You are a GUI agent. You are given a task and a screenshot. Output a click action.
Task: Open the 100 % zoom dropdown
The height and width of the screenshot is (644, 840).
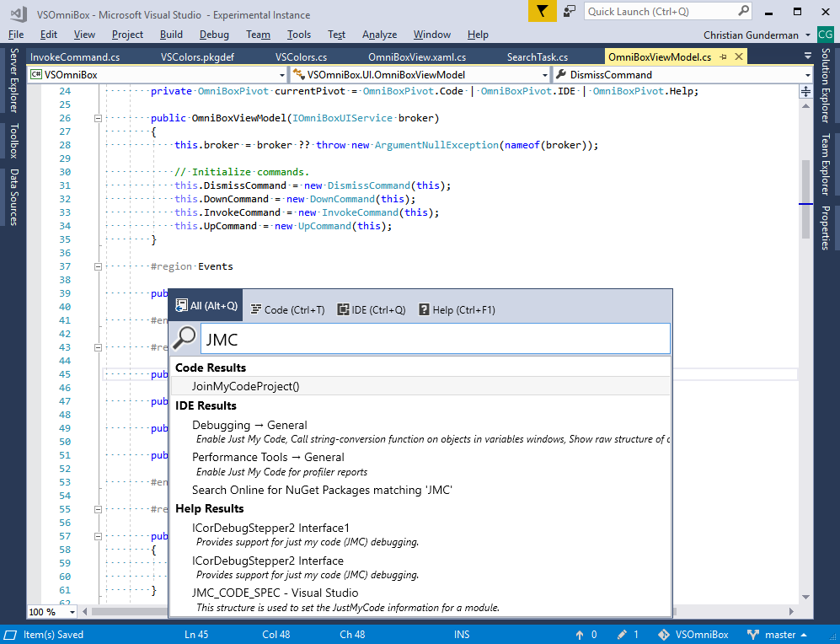point(72,612)
